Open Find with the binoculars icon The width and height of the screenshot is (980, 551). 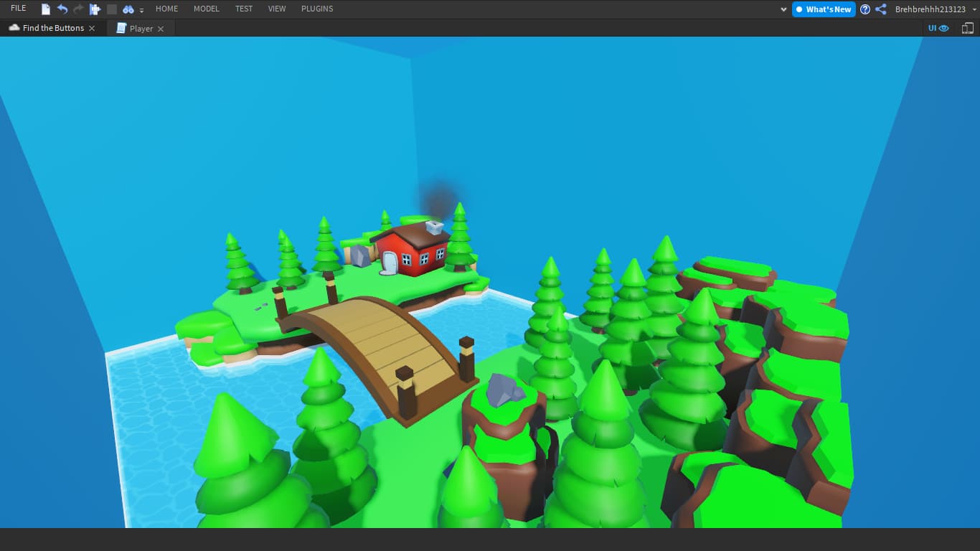click(x=128, y=9)
